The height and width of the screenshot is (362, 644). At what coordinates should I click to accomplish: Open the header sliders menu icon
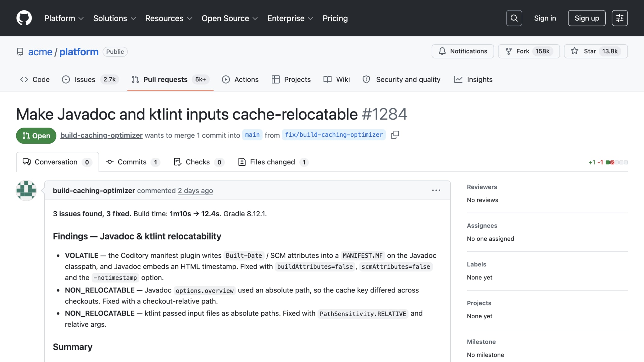pyautogui.click(x=620, y=18)
